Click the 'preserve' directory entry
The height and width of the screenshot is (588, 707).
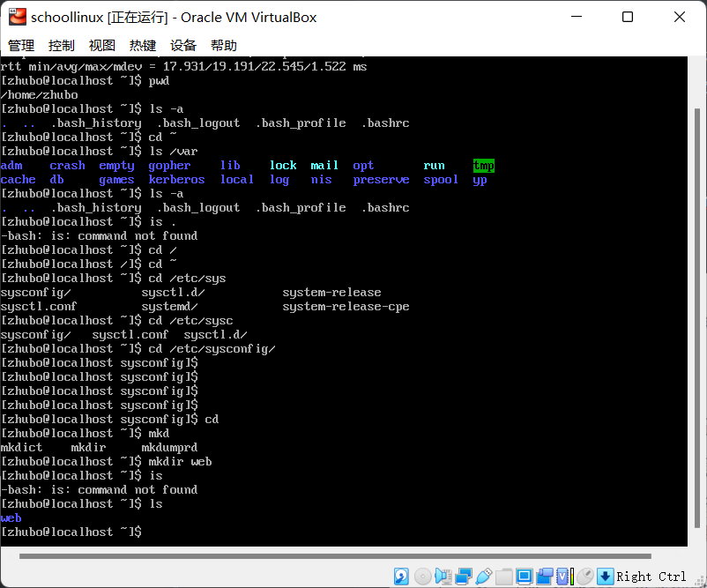point(381,180)
